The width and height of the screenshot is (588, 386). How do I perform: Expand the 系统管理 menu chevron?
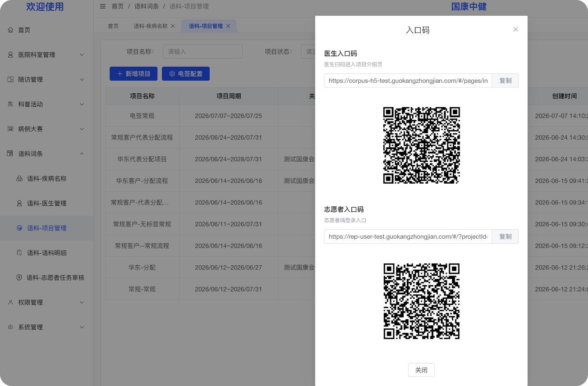tap(82, 327)
